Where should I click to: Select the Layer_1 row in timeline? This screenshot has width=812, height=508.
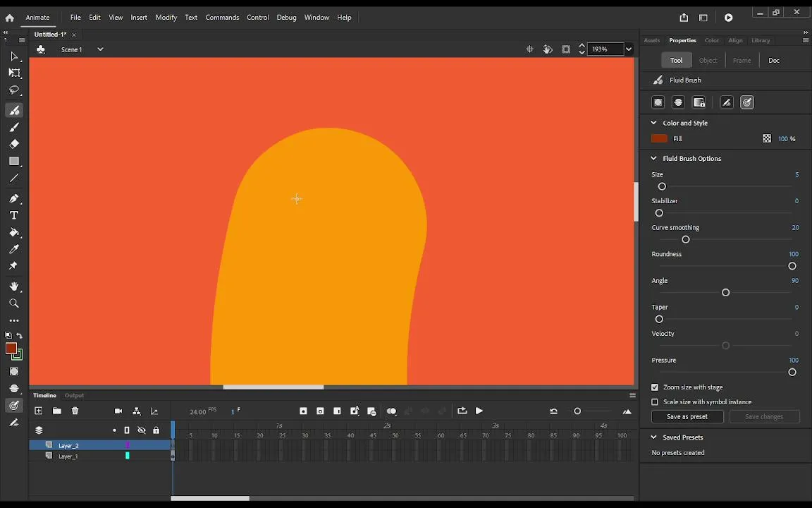pos(100,456)
